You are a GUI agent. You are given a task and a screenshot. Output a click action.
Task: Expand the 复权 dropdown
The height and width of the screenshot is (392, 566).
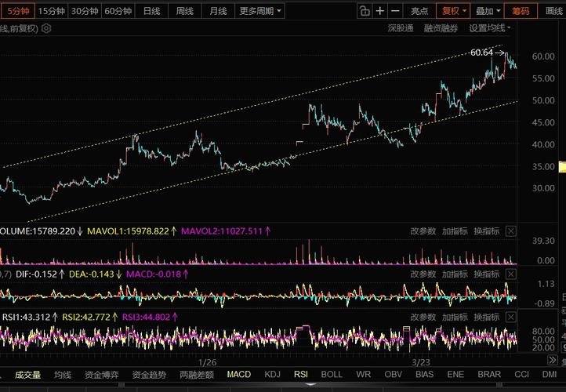[x=454, y=11]
